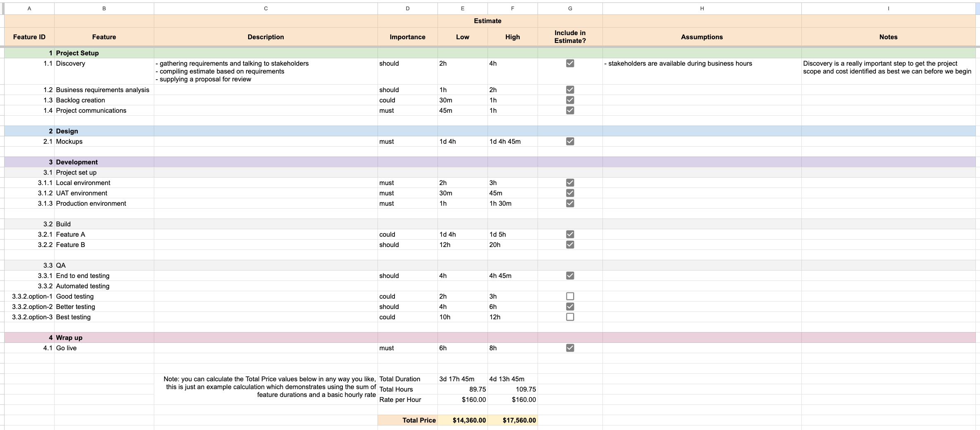The width and height of the screenshot is (980, 430).
Task: Check the Best testing checkbox
Action: [x=570, y=317]
